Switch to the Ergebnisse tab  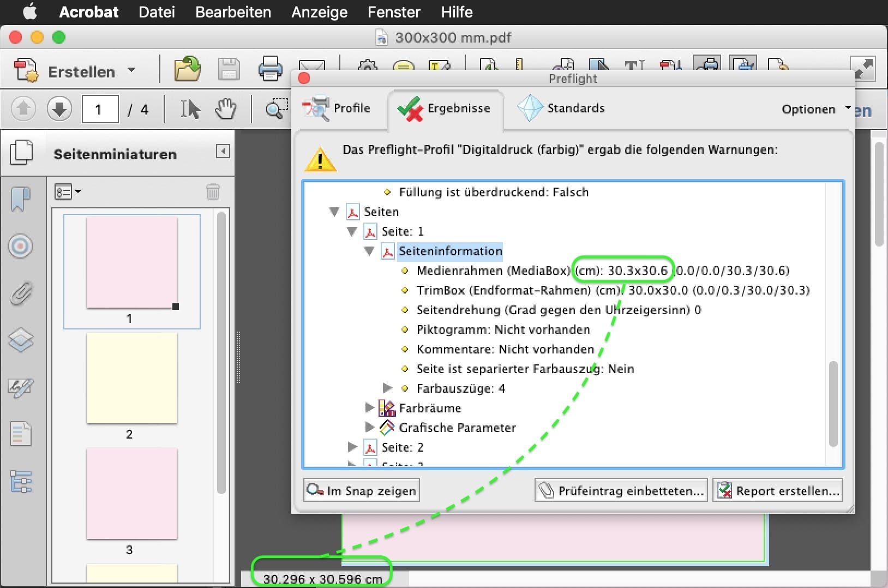[445, 109]
